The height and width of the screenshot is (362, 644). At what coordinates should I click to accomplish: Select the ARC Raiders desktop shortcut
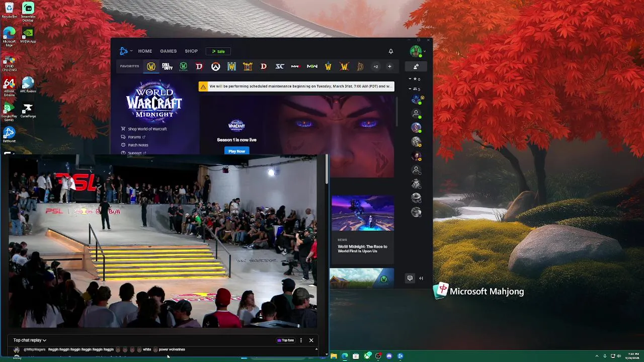click(28, 85)
